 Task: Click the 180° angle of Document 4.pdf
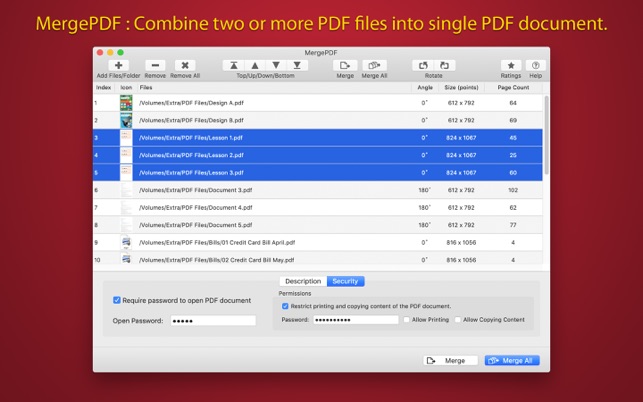[x=424, y=208]
